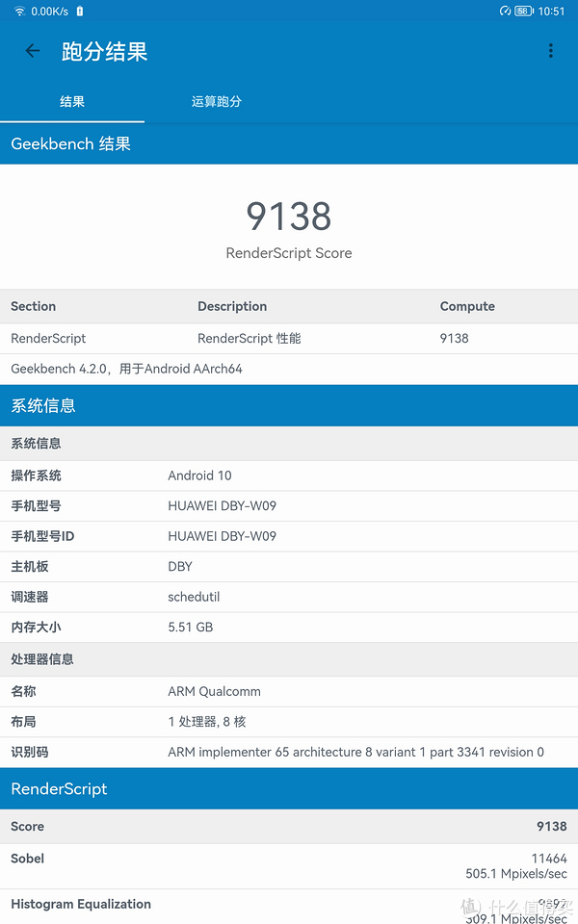Tap the Description column header
The image size is (578, 924).
click(232, 306)
